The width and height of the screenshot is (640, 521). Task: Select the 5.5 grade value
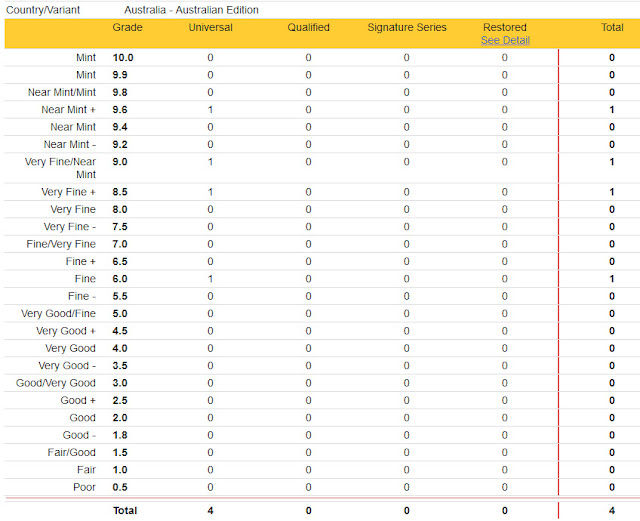(120, 296)
